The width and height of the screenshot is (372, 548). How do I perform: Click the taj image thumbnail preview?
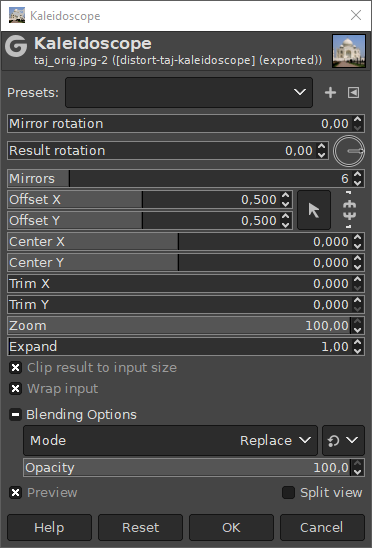[349, 51]
